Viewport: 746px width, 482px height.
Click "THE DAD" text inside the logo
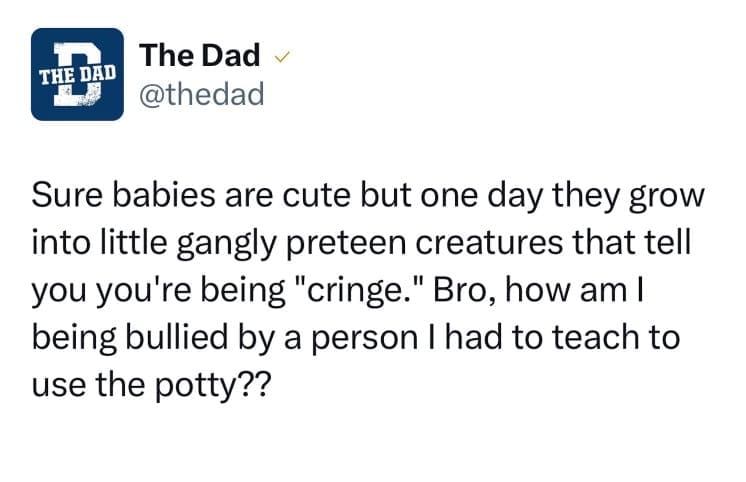coord(77,74)
